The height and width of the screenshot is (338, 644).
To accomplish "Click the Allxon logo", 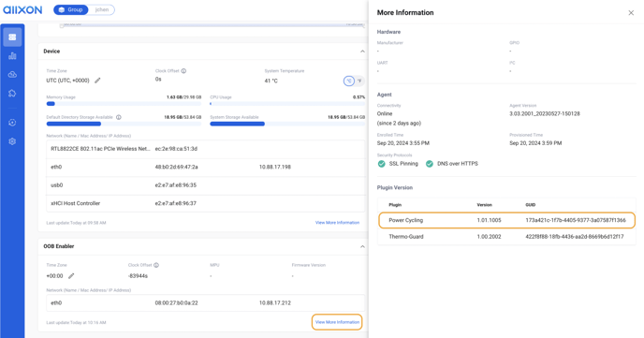I will click(22, 10).
